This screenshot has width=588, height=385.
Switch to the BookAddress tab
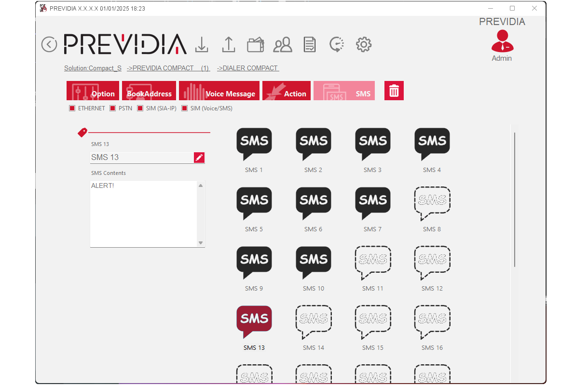coord(149,91)
